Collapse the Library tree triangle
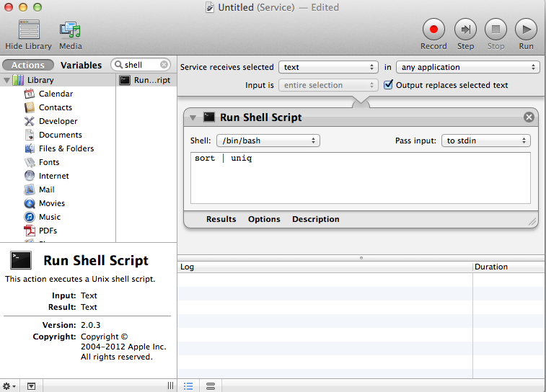This screenshot has height=392, width=546. tap(6, 81)
